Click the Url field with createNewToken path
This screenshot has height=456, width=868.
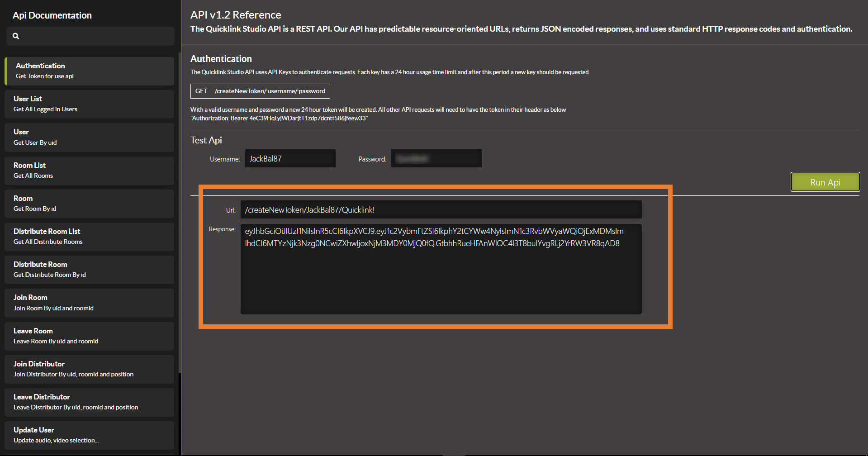point(441,210)
